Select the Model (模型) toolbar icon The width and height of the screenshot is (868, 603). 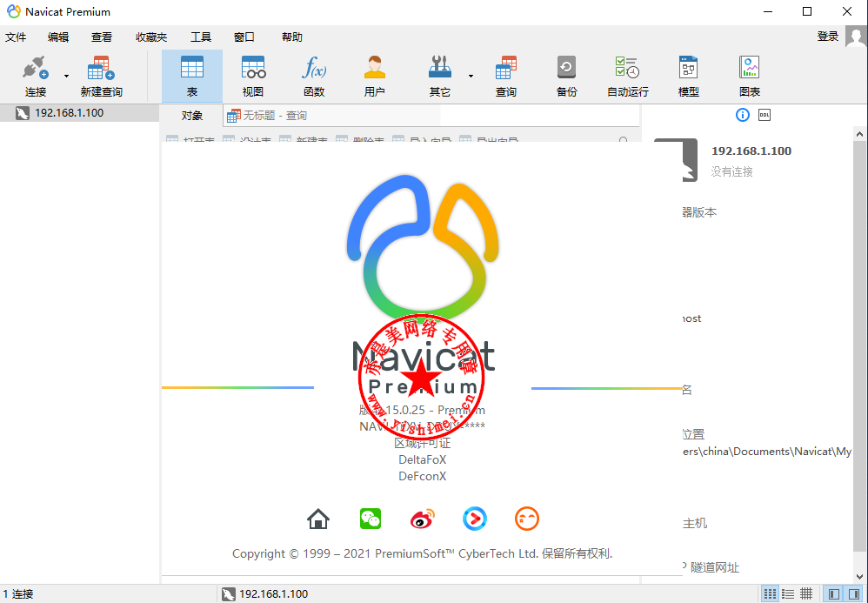click(688, 68)
